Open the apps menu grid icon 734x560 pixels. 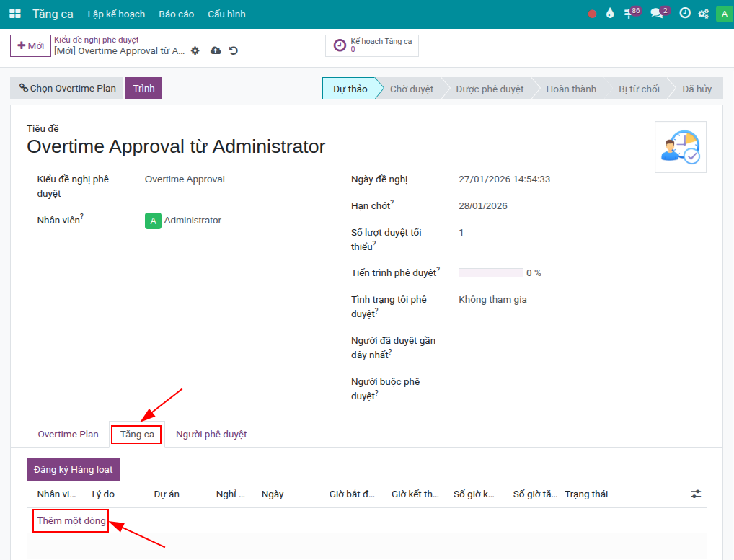[14, 13]
